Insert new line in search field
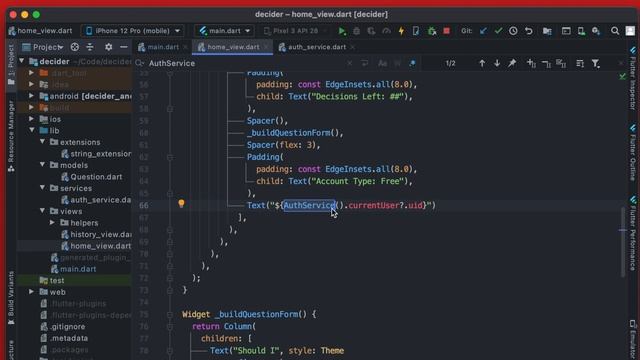The height and width of the screenshot is (360, 640). click(x=364, y=63)
